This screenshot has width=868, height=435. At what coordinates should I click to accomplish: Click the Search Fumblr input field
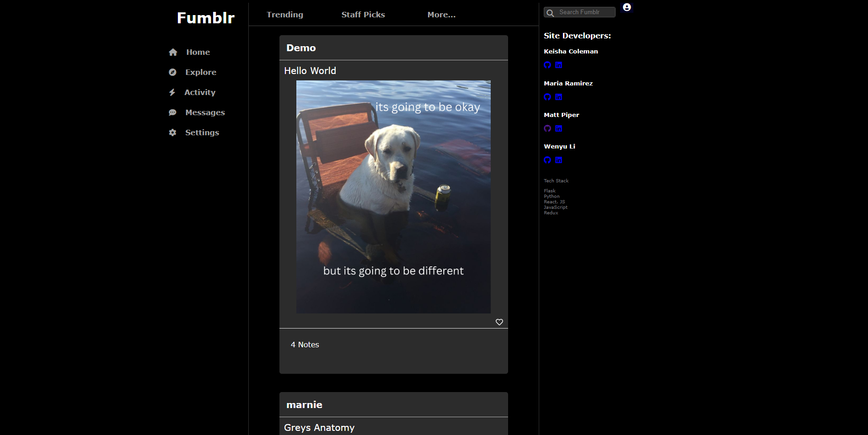[x=584, y=12]
